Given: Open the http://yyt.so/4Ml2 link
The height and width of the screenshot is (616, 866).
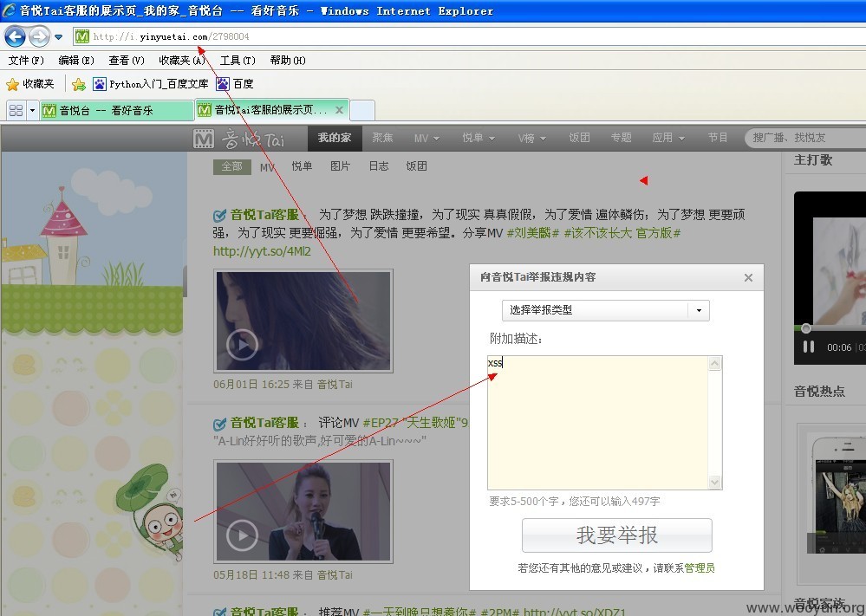Looking at the screenshot, I should [262, 251].
